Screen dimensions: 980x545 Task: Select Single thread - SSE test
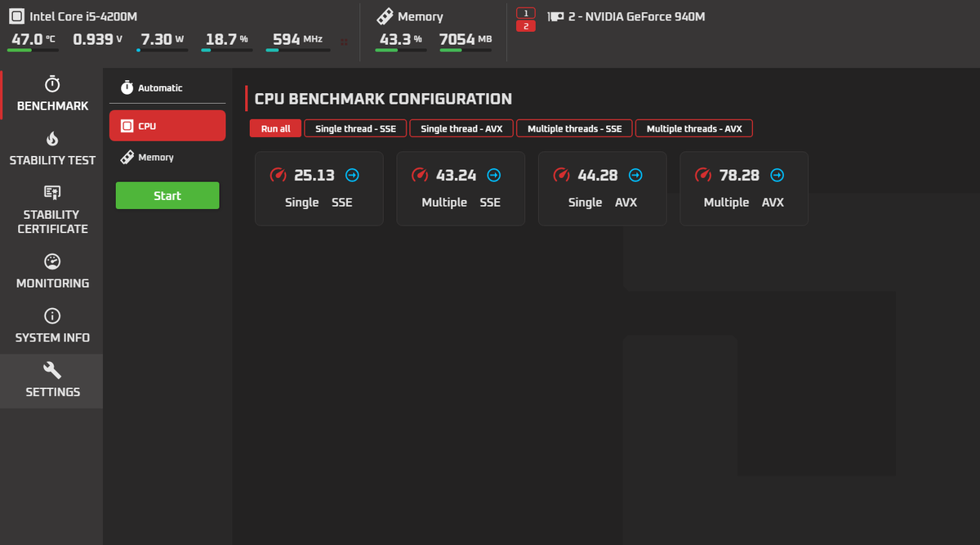coord(355,128)
